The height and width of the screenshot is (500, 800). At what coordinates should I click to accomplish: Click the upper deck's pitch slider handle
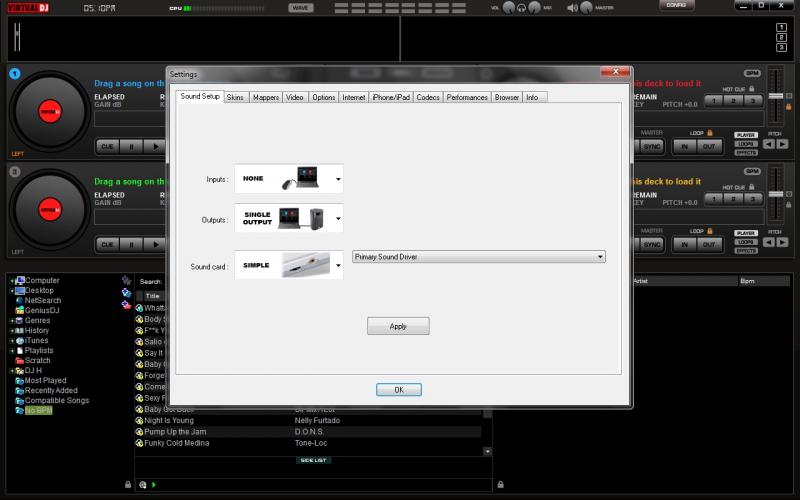774,96
